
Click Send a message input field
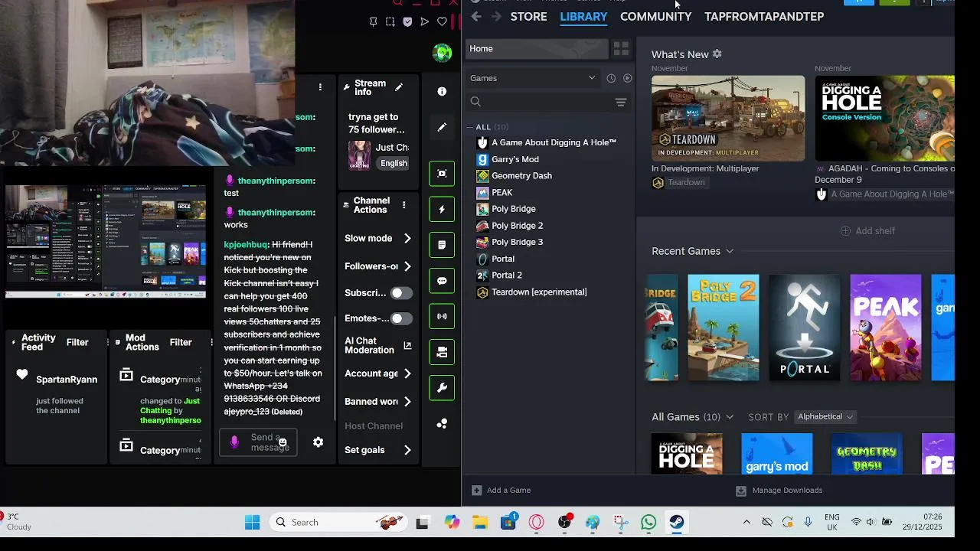click(x=259, y=442)
